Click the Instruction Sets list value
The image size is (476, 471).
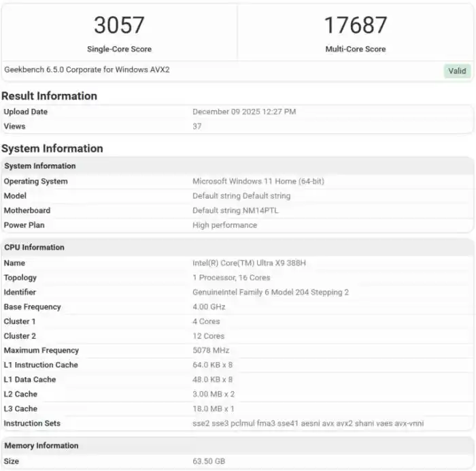point(308,423)
